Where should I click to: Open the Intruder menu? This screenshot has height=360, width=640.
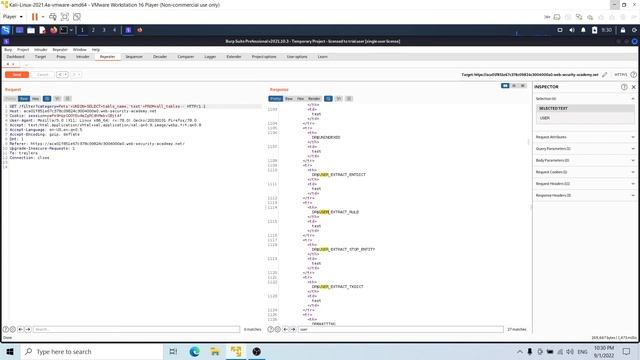pos(41,50)
